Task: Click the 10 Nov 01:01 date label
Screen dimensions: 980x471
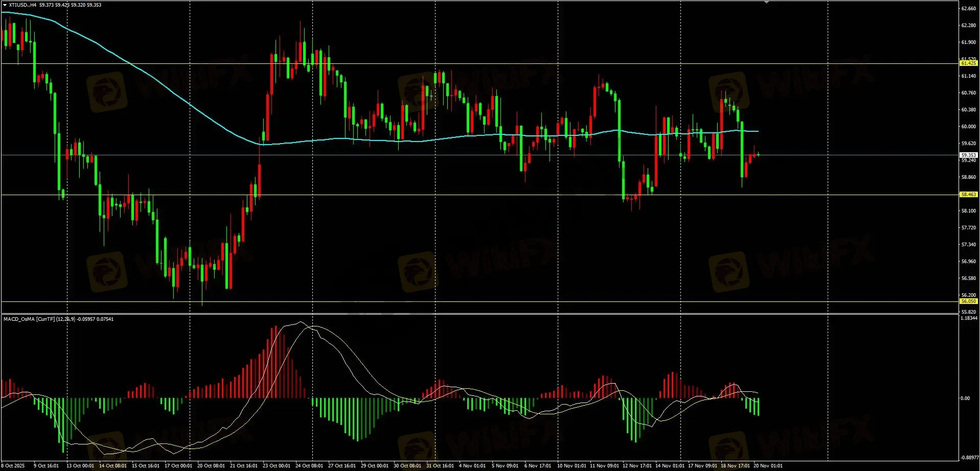Action: pos(572,466)
